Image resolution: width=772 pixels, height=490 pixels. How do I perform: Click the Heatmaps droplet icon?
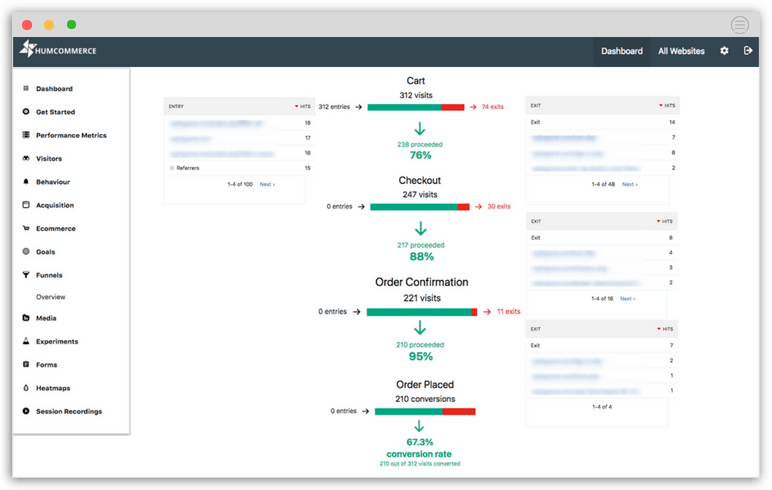pyautogui.click(x=25, y=388)
